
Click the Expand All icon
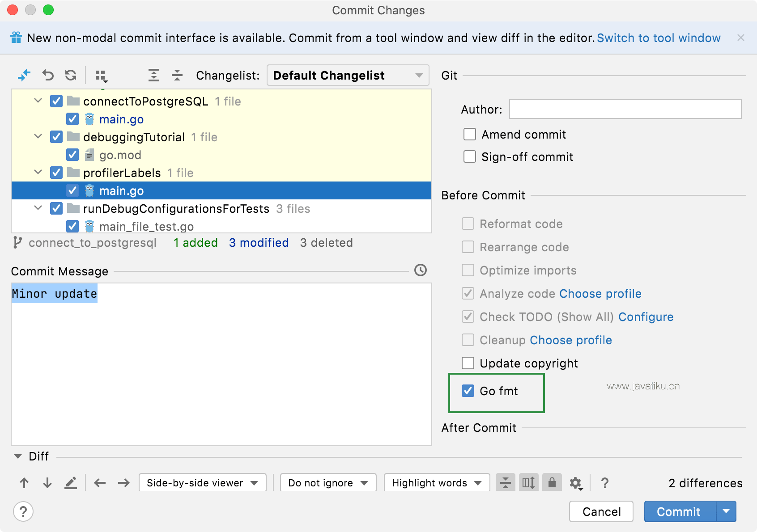[154, 76]
